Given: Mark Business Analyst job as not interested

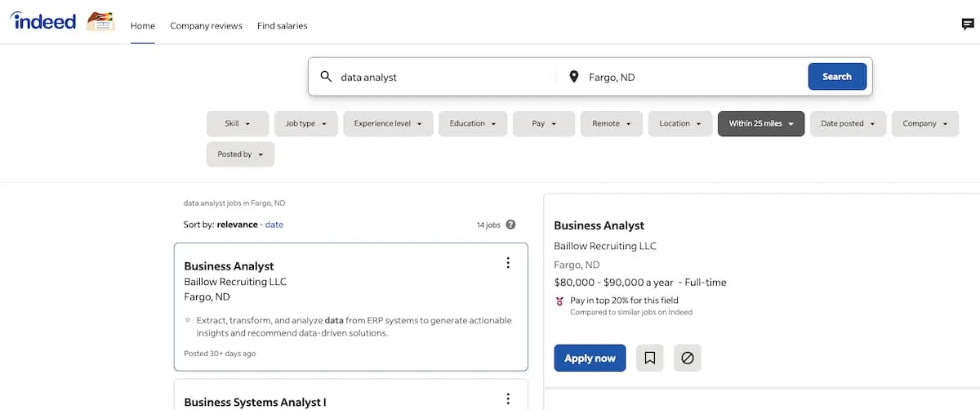Looking at the screenshot, I should [688, 358].
